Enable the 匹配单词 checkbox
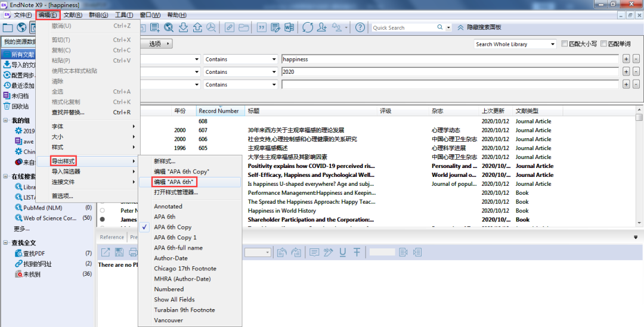This screenshot has width=644, height=327. pyautogui.click(x=603, y=44)
